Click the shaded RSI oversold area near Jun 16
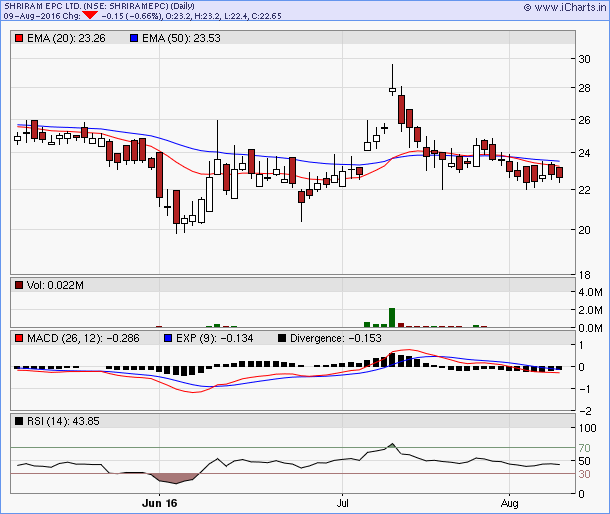This screenshot has height=514, width=610. (176, 478)
